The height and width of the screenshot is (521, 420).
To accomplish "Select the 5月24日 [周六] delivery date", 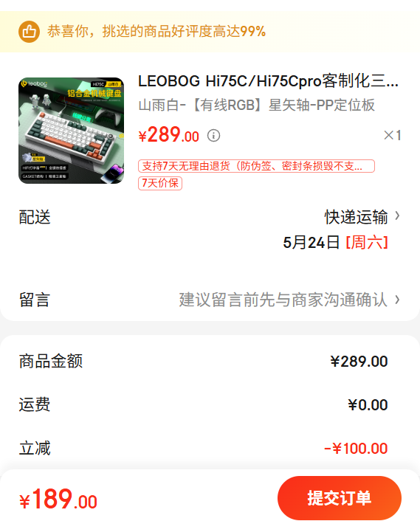I will coord(335,242).
